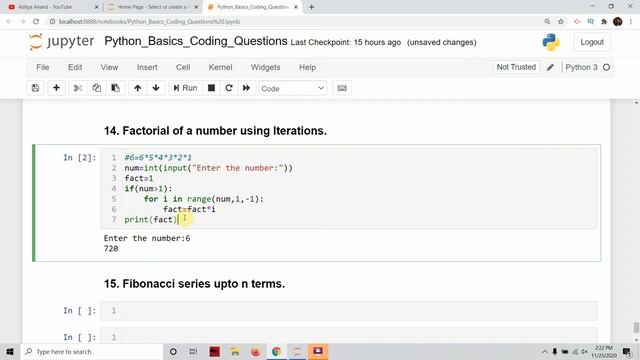Click the Python logo icon
640x360 pixels.
click(551, 42)
